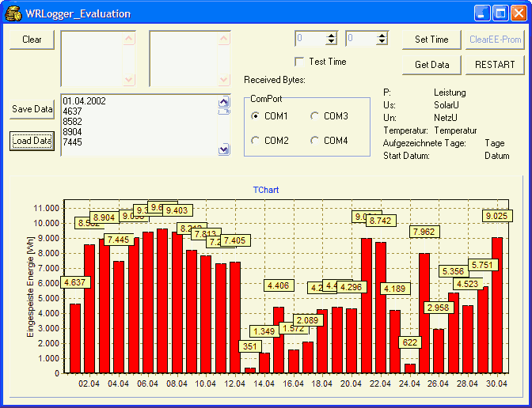Click the 5.356 bar label

tap(454, 271)
